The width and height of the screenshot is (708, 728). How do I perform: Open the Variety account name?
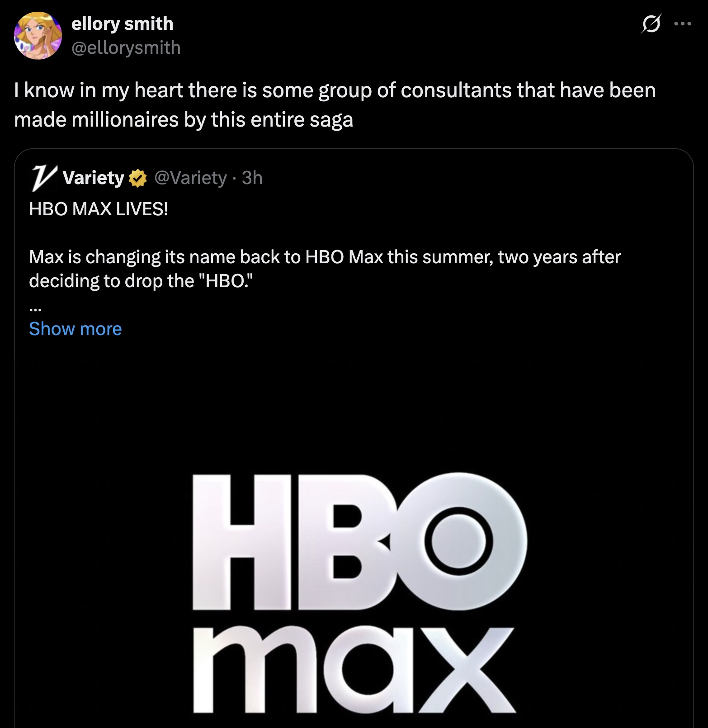click(94, 178)
